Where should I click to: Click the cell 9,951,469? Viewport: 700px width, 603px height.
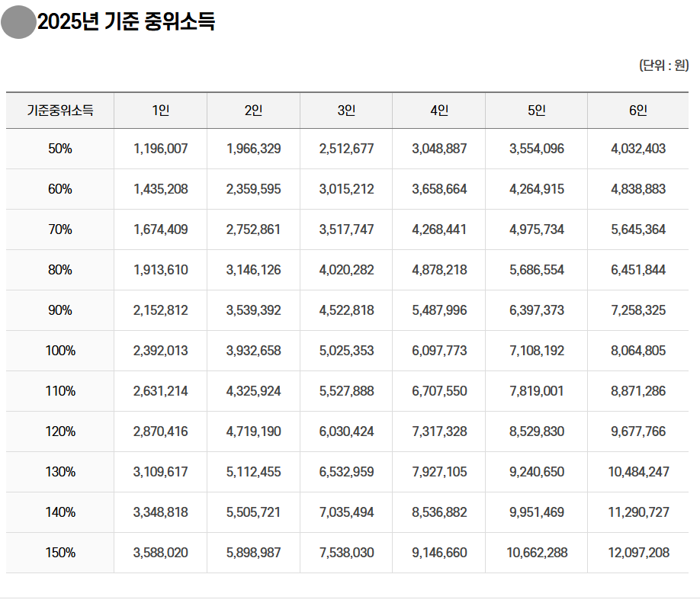point(537,512)
